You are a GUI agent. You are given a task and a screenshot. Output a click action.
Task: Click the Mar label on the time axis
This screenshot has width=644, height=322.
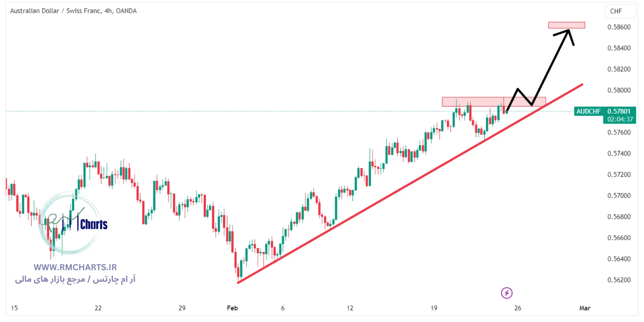(585, 308)
